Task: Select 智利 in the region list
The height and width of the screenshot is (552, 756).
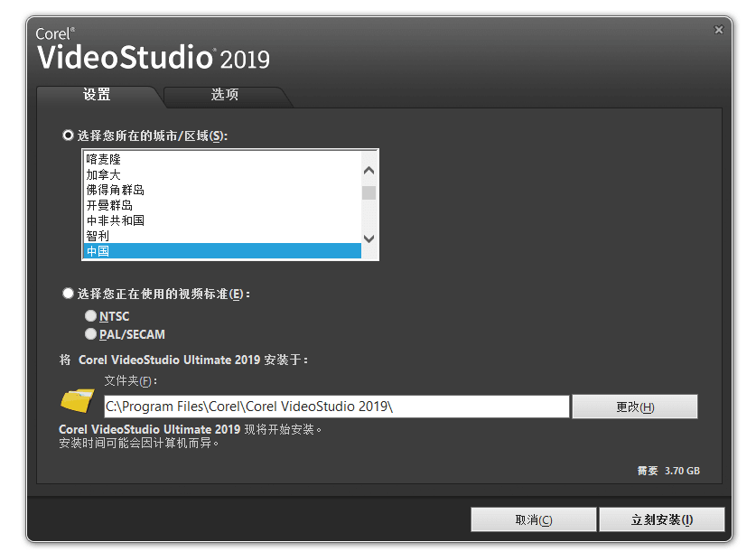Action: (x=222, y=236)
